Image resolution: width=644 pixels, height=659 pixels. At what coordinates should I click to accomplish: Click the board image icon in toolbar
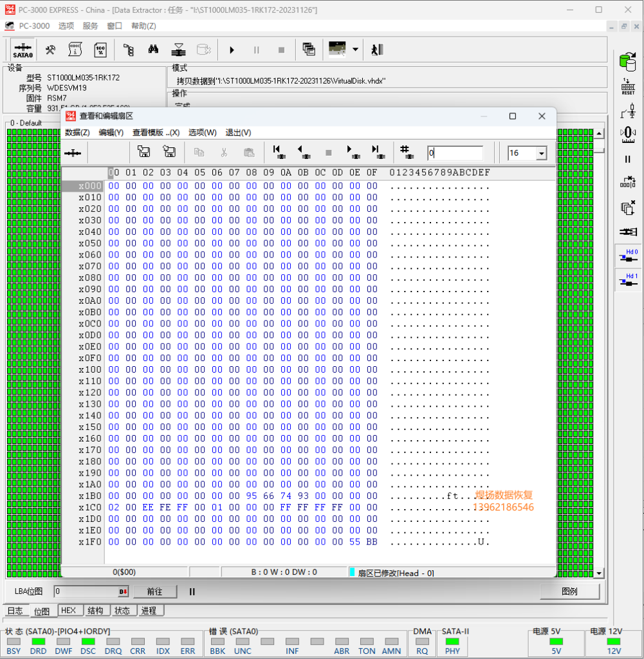pyautogui.click(x=337, y=49)
